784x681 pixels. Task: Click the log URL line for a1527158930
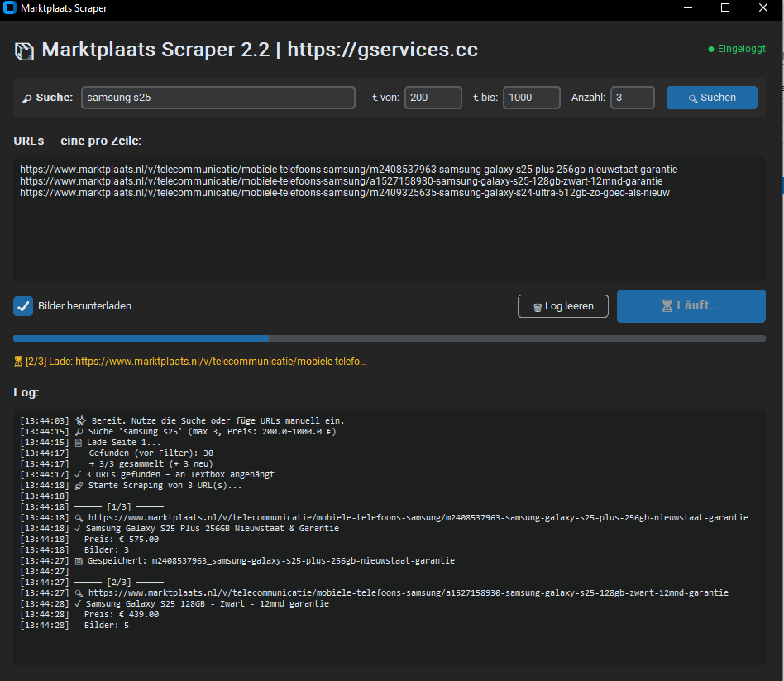coord(374,593)
